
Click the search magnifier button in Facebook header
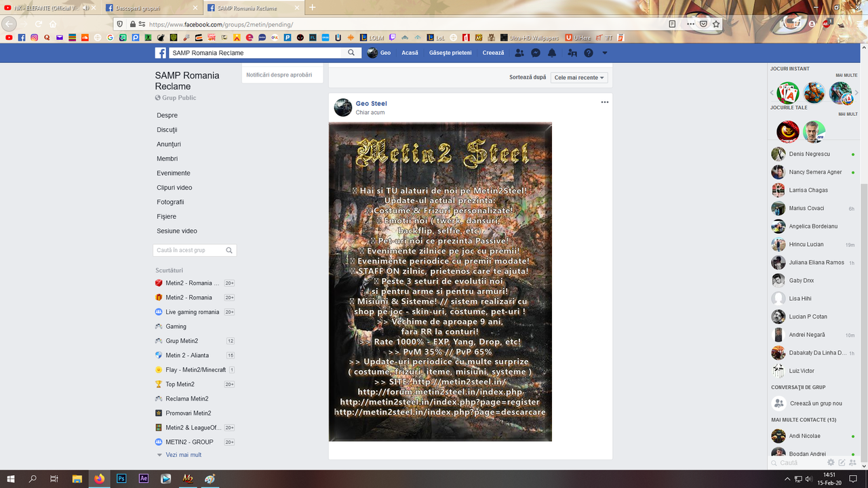(x=351, y=53)
